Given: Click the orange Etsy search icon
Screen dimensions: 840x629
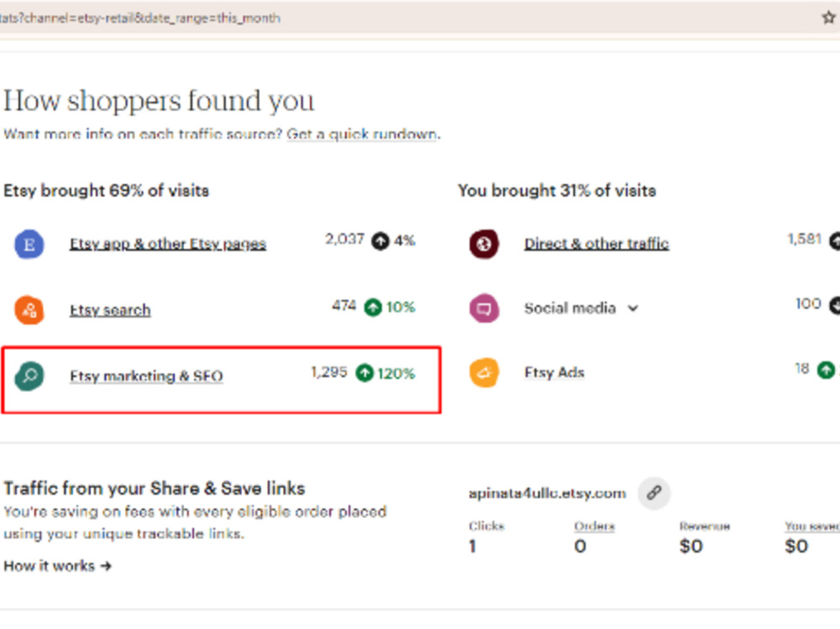Looking at the screenshot, I should pos(29,310).
